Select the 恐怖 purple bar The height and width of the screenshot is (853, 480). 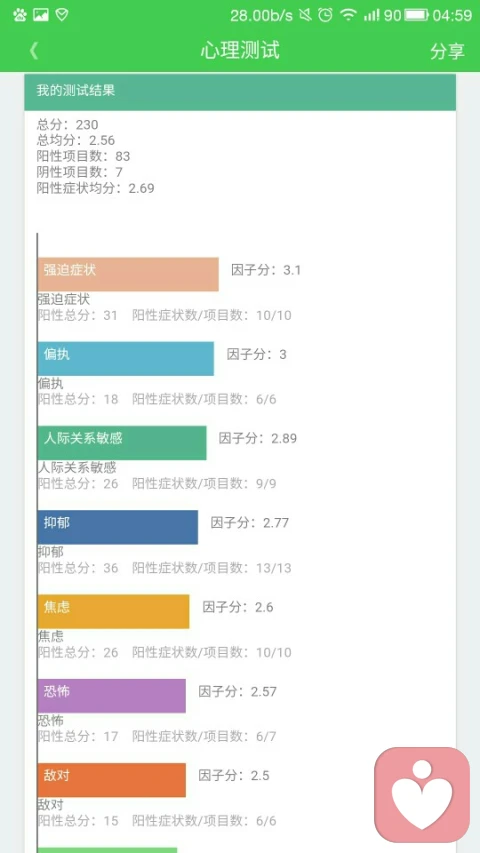pyautogui.click(x=112, y=696)
